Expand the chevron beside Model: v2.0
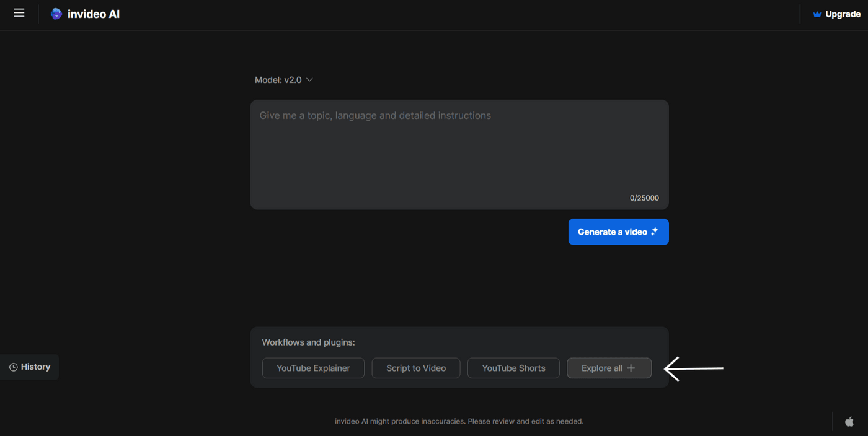 point(309,79)
